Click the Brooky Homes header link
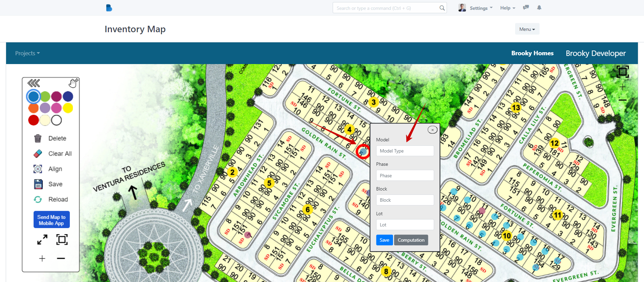Screen dimensions: 644x282 (532, 53)
